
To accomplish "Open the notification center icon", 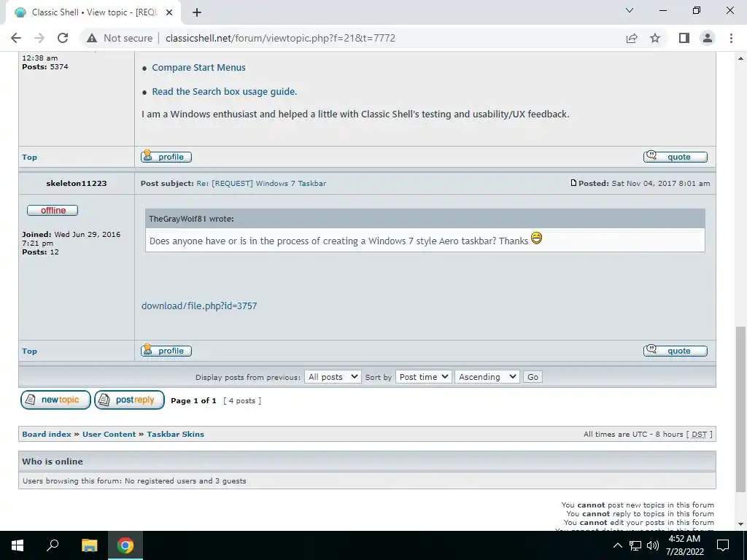I will click(723, 545).
